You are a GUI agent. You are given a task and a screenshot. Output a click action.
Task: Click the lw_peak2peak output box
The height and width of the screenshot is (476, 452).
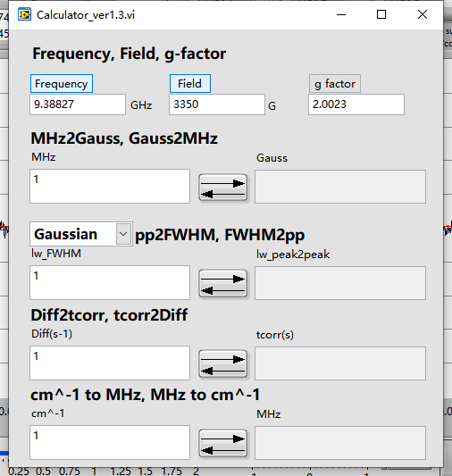click(340, 283)
